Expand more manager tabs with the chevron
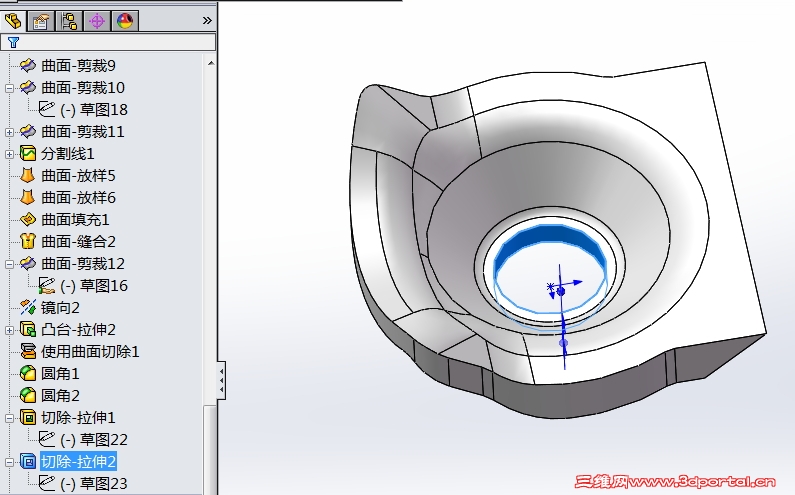795x495 pixels. tap(207, 21)
